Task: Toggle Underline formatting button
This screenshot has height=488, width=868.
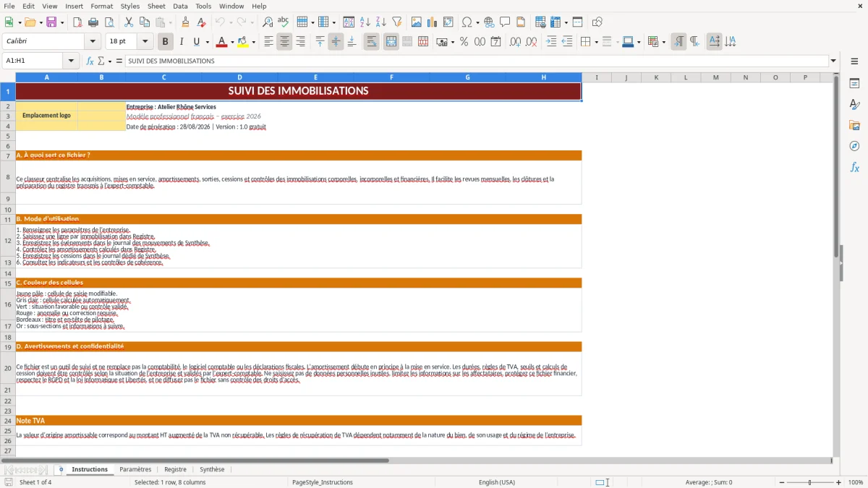Action: [x=197, y=42]
